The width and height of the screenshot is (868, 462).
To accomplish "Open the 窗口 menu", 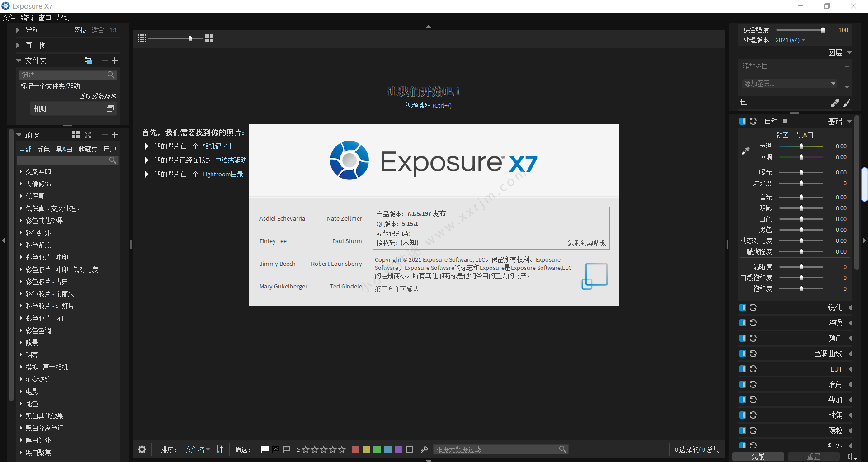I will coord(45,18).
